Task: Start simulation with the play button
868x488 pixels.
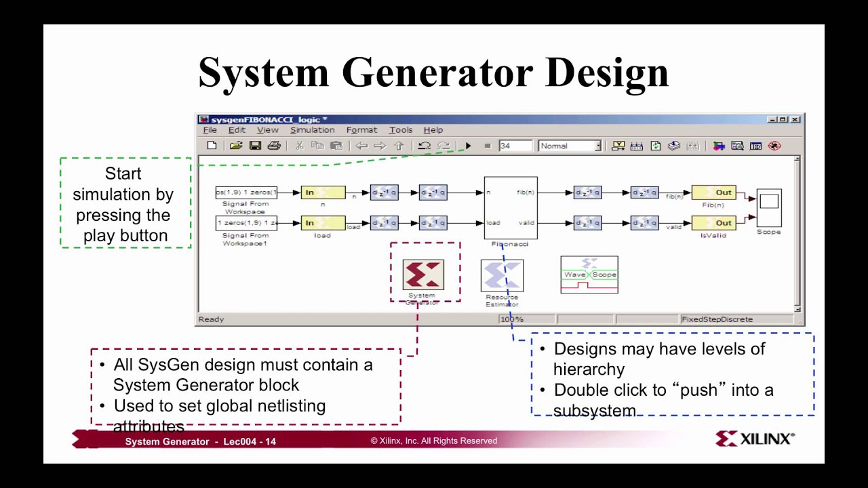Action: click(468, 146)
